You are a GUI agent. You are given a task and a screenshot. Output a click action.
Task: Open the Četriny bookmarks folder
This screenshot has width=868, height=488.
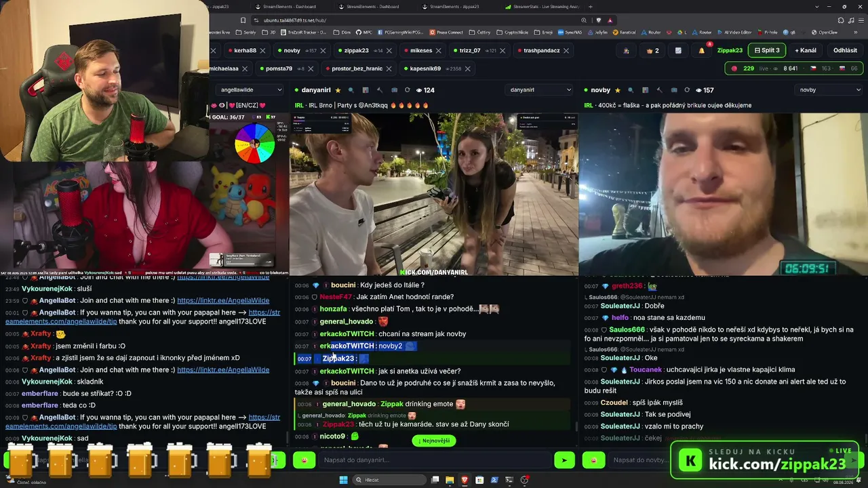point(479,32)
